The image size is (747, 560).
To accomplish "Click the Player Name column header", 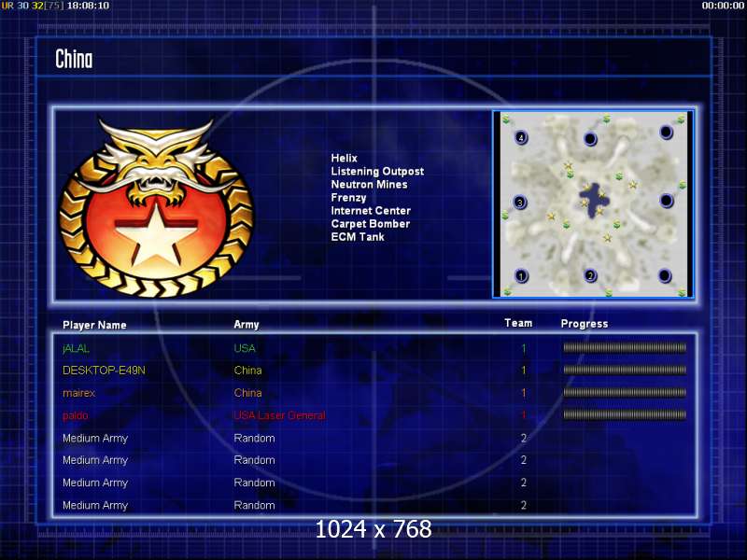I will [94, 325].
